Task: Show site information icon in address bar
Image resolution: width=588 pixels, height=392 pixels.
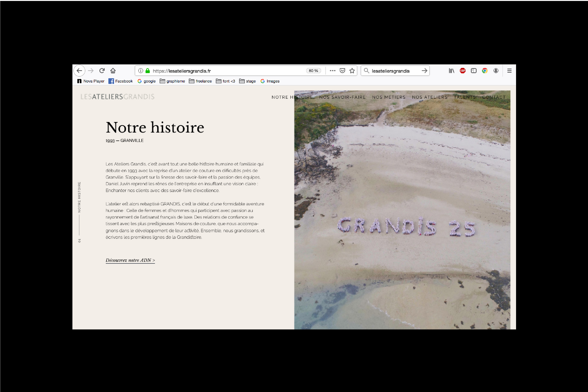Action: [141, 71]
